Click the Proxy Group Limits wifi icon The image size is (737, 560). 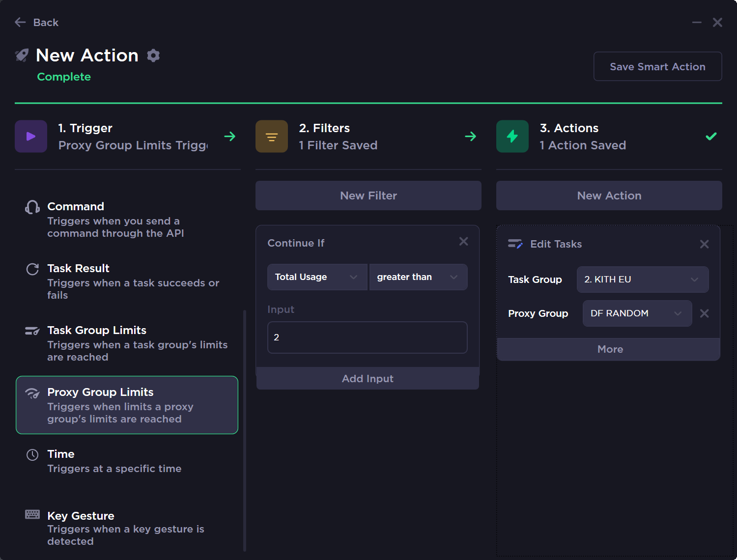point(32,393)
